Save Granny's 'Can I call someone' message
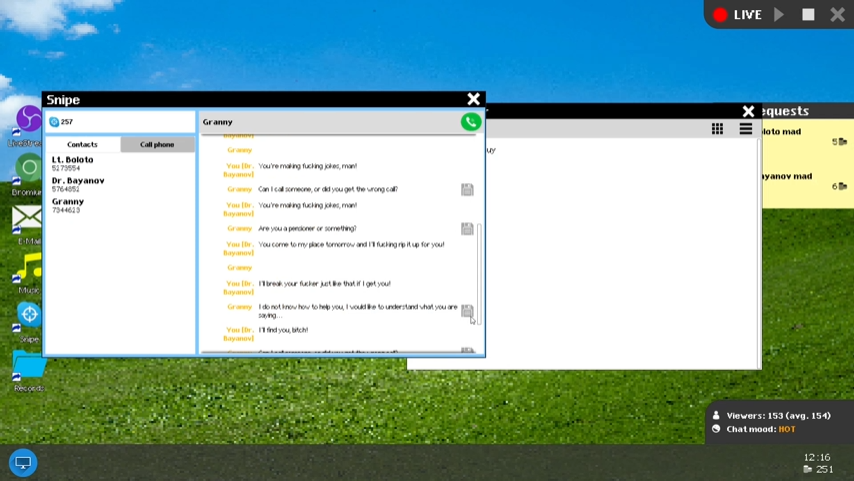 pyautogui.click(x=467, y=189)
